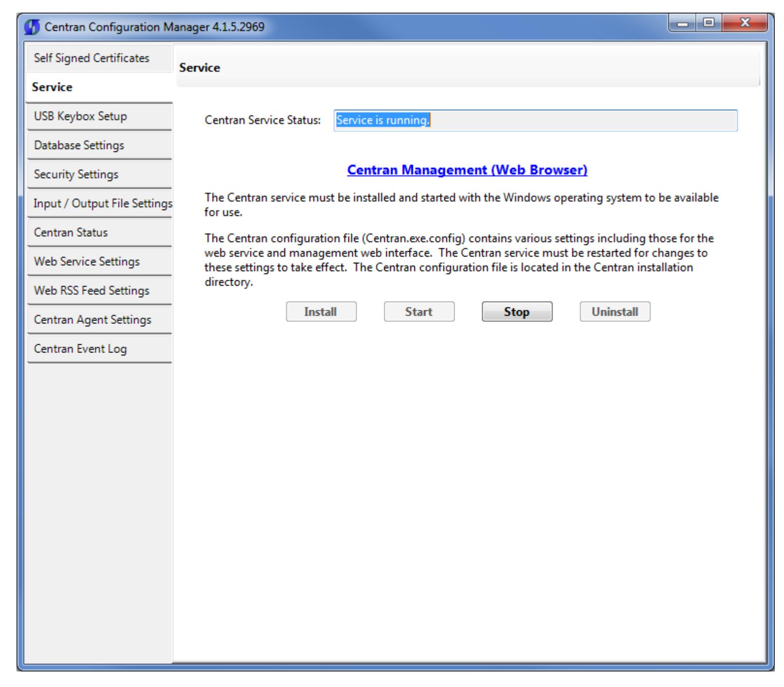Click the 'Centran Service Status:' label
The image size is (784, 687).
click(263, 120)
